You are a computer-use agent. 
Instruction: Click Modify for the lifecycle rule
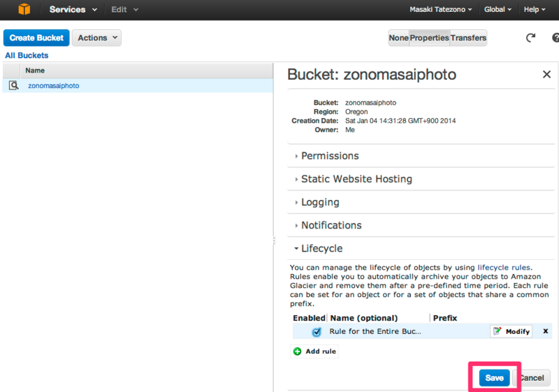[511, 331]
